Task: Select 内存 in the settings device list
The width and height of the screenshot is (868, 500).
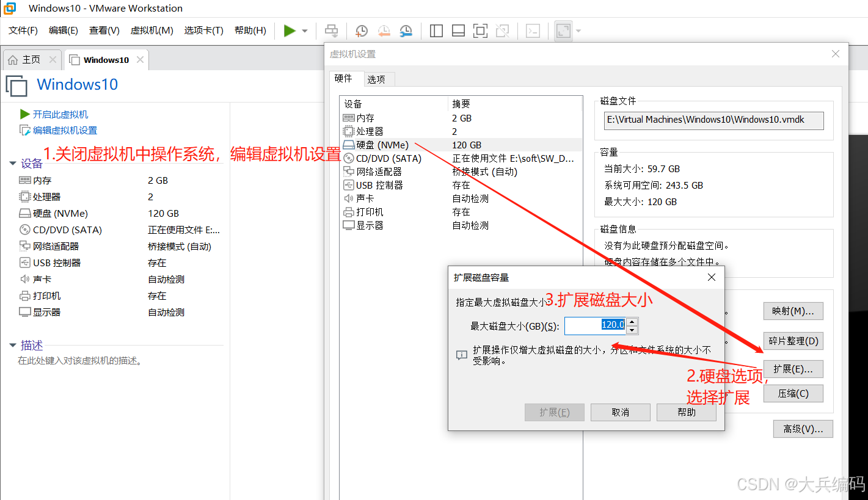Action: (461, 118)
